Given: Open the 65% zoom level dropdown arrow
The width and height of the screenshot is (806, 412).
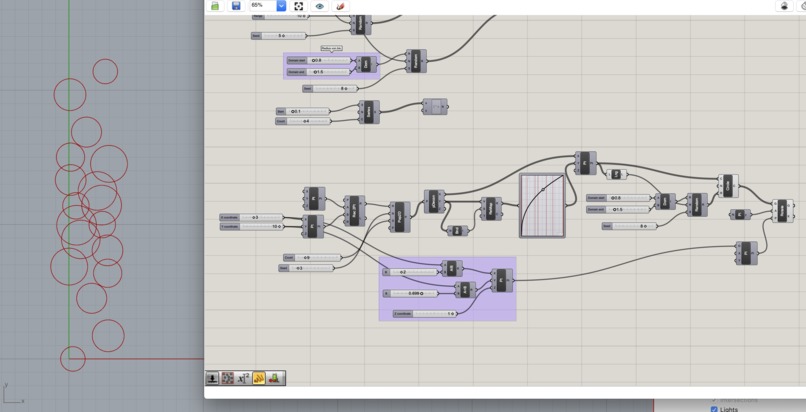Looking at the screenshot, I should pyautogui.click(x=281, y=6).
